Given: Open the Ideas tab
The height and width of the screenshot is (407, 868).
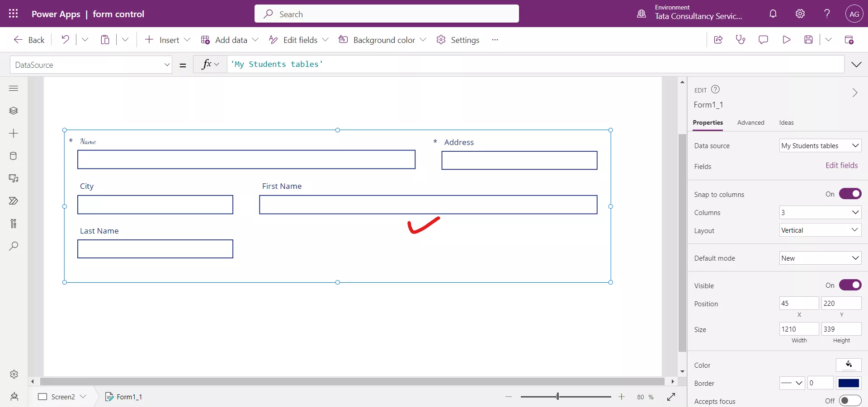Looking at the screenshot, I should pos(787,122).
